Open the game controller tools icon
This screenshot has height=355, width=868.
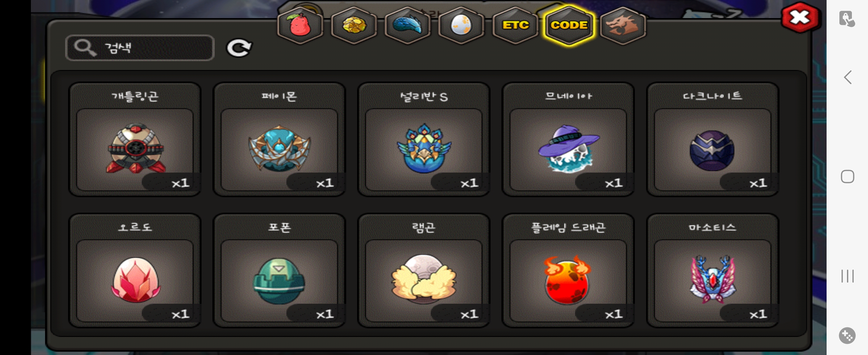847,336
